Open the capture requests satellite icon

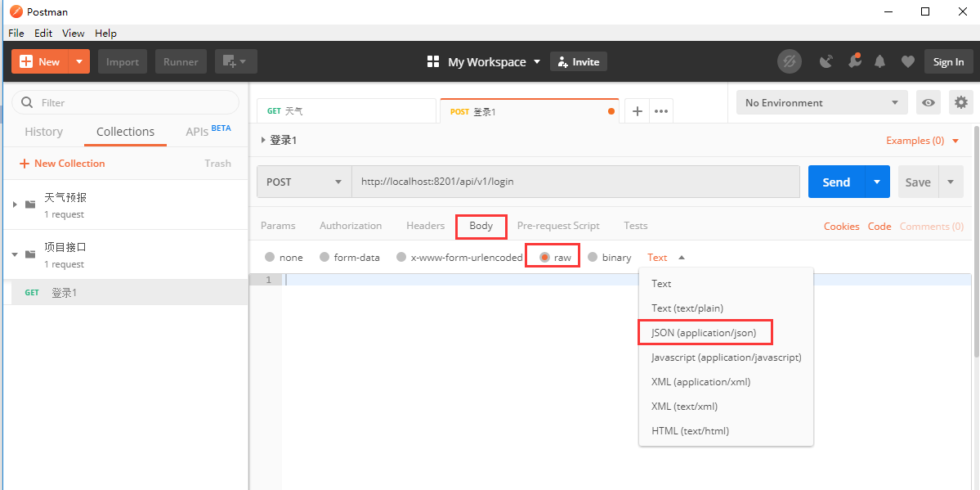pyautogui.click(x=826, y=61)
